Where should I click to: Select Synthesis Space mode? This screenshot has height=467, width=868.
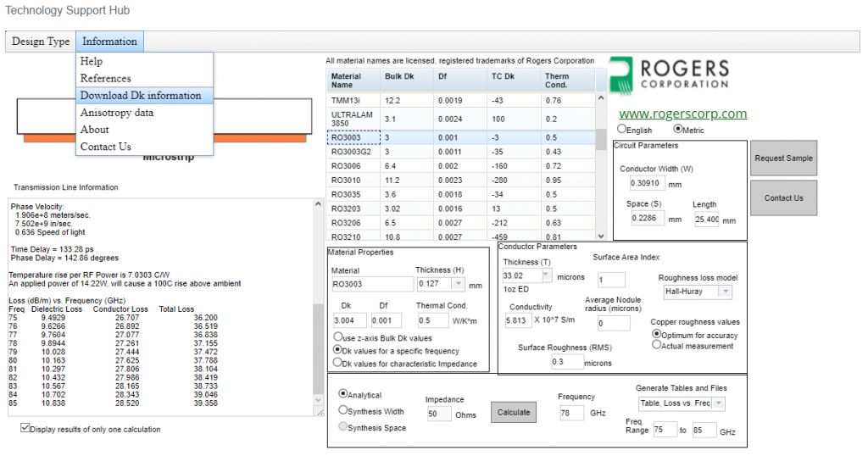(343, 426)
